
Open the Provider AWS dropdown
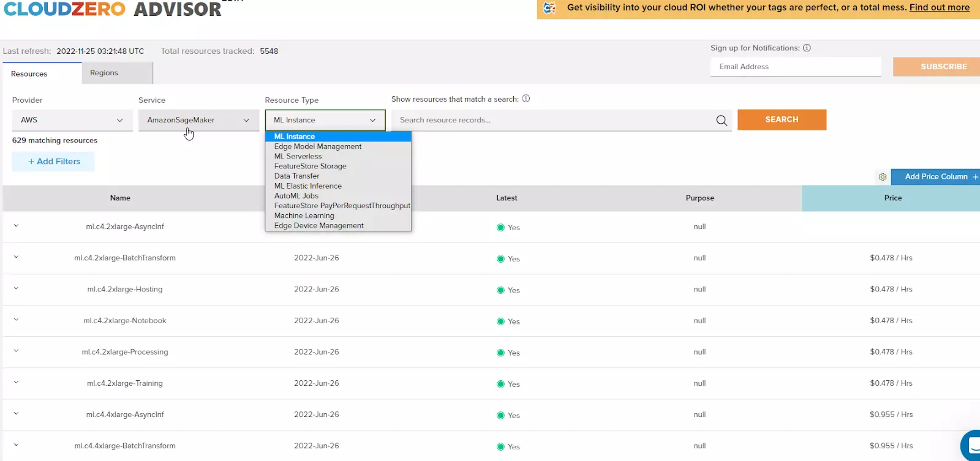coord(72,120)
